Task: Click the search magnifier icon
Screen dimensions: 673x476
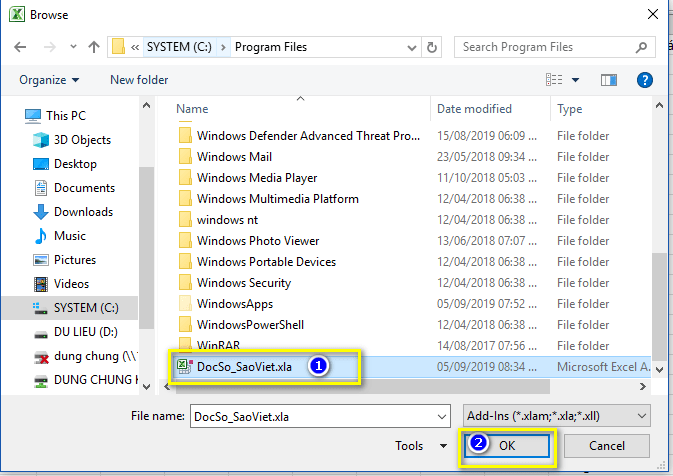Action: [641, 47]
